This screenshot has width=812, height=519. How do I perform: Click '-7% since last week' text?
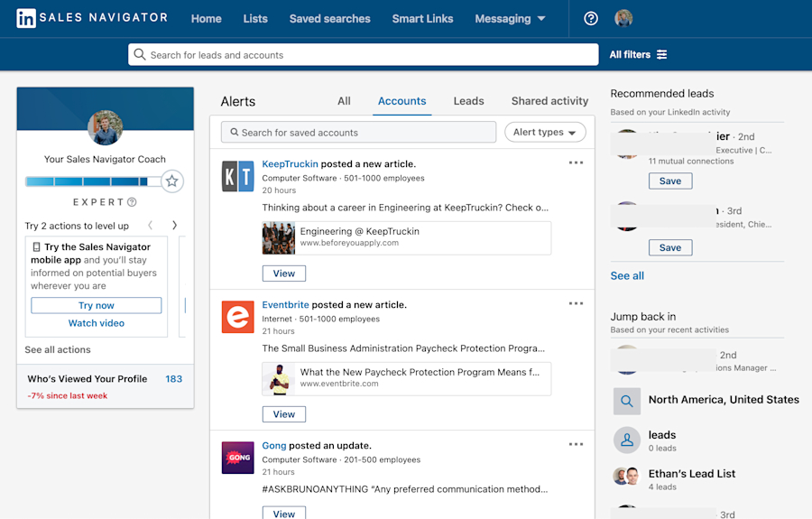coord(68,395)
